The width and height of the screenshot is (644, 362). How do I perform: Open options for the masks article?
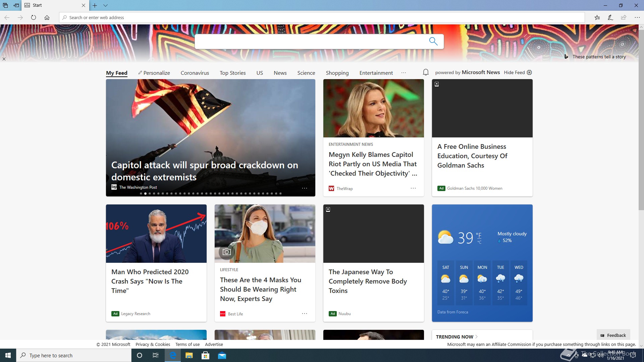point(305,314)
